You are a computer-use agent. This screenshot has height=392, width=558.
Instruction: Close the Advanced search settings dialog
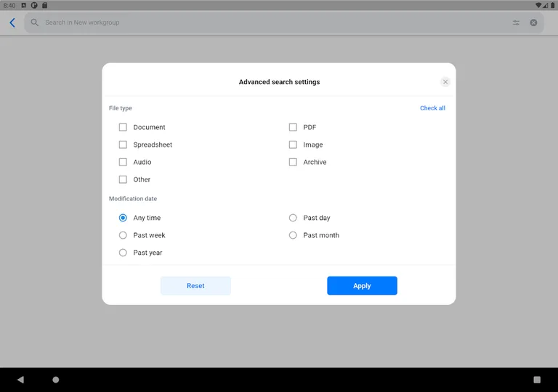coord(445,82)
